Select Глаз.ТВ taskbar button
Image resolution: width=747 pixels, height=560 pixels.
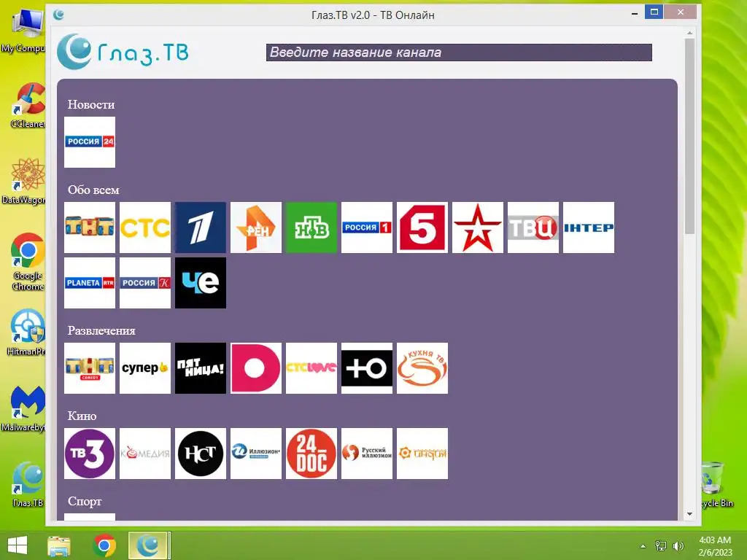(x=149, y=545)
